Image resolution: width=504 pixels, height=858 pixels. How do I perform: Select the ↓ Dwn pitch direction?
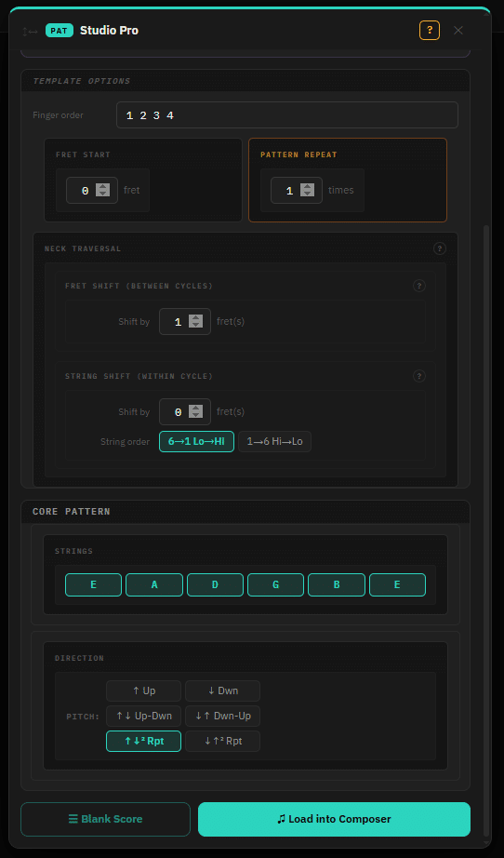[222, 690]
